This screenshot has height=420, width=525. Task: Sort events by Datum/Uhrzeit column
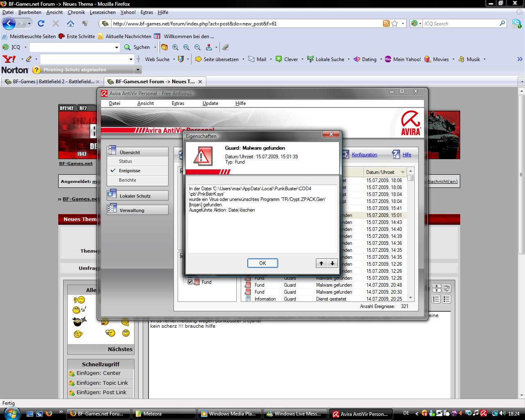coord(385,172)
